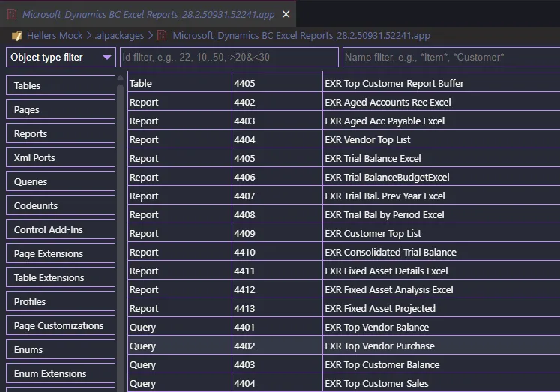Select EXR Trial Balance Excel report
Viewport: 560px width, 392px height.
point(344,158)
